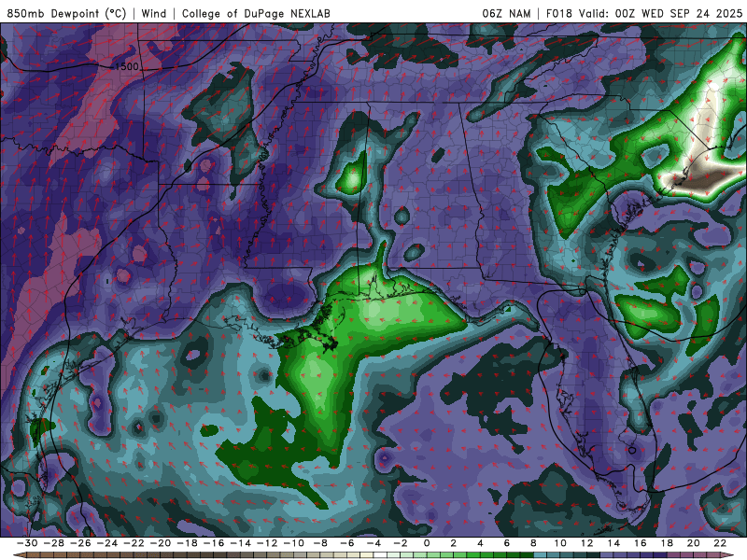Click the '-20' color scale label
747x560 pixels.
pyautogui.click(x=161, y=543)
